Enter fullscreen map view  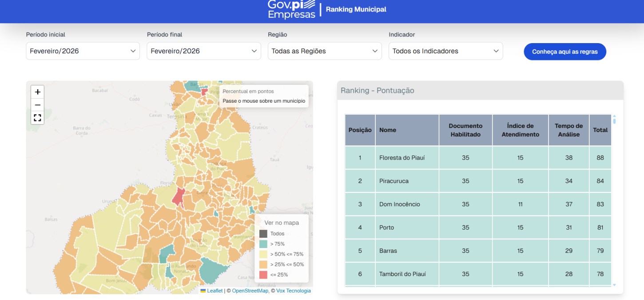tap(37, 118)
